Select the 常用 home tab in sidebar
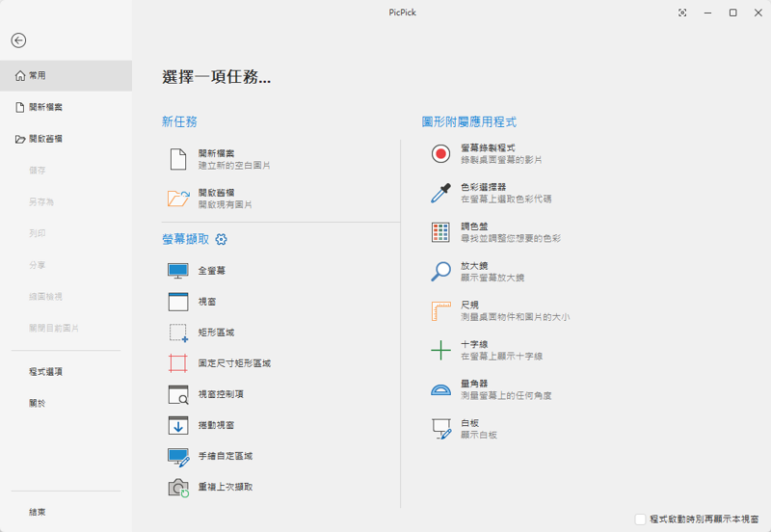The width and height of the screenshot is (771, 532). [66, 76]
